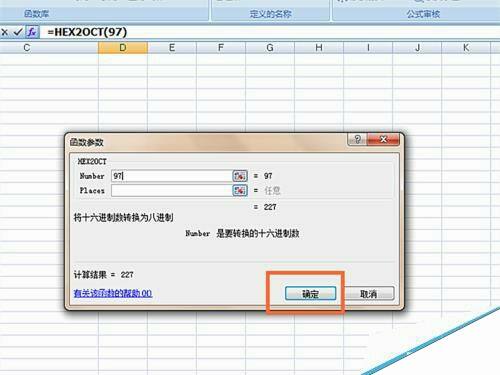Click the Insert Function fx icon
Screen dimensions: 500x375
pos(32,32)
